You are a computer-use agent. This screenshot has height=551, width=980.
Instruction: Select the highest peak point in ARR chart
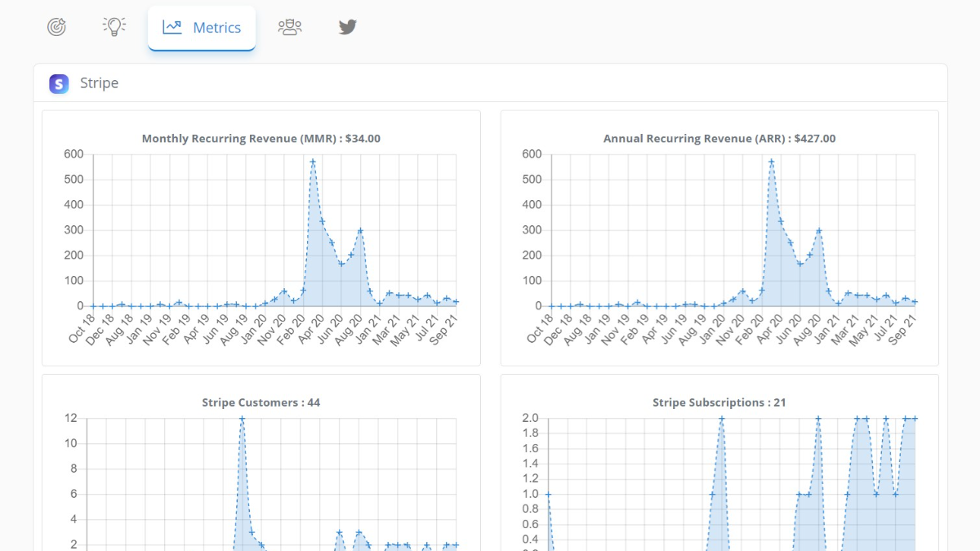tap(771, 162)
